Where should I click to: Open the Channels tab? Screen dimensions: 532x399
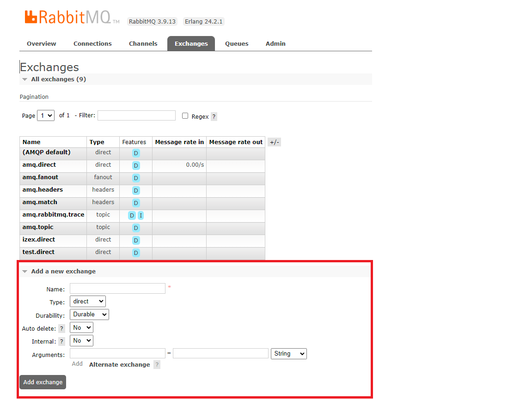143,44
